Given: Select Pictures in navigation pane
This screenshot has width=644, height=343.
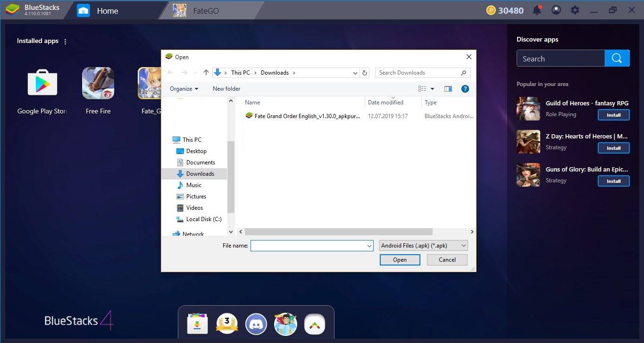Looking at the screenshot, I should click(192, 197).
